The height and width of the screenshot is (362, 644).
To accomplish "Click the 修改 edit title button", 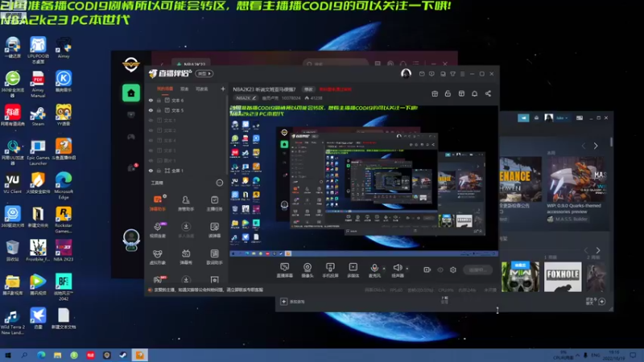I will pyautogui.click(x=308, y=89).
